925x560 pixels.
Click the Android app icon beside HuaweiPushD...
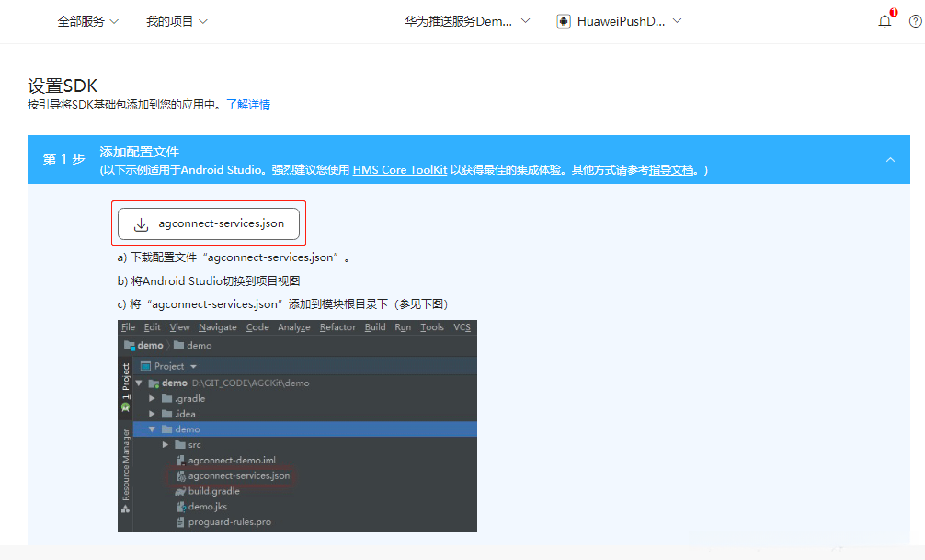click(x=564, y=22)
